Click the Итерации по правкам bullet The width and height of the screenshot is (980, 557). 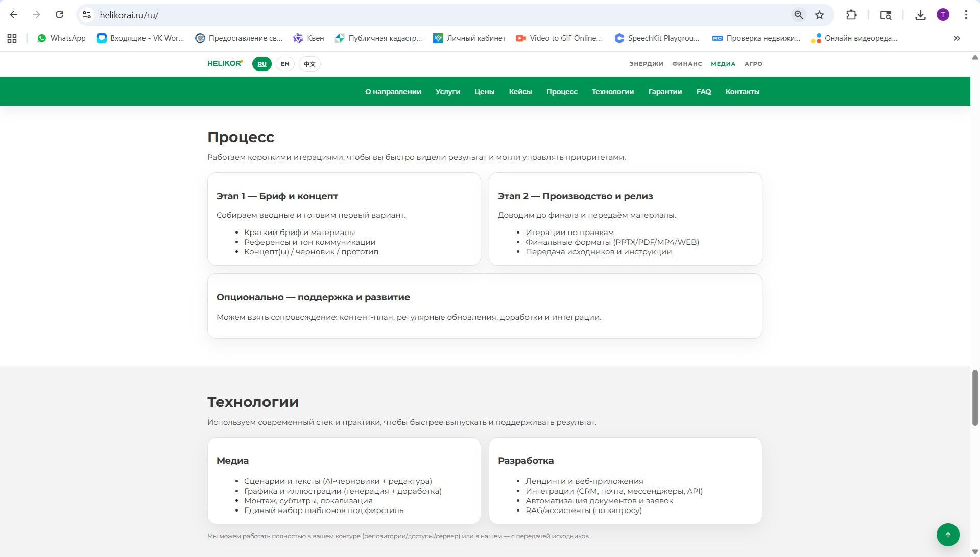pyautogui.click(x=570, y=233)
